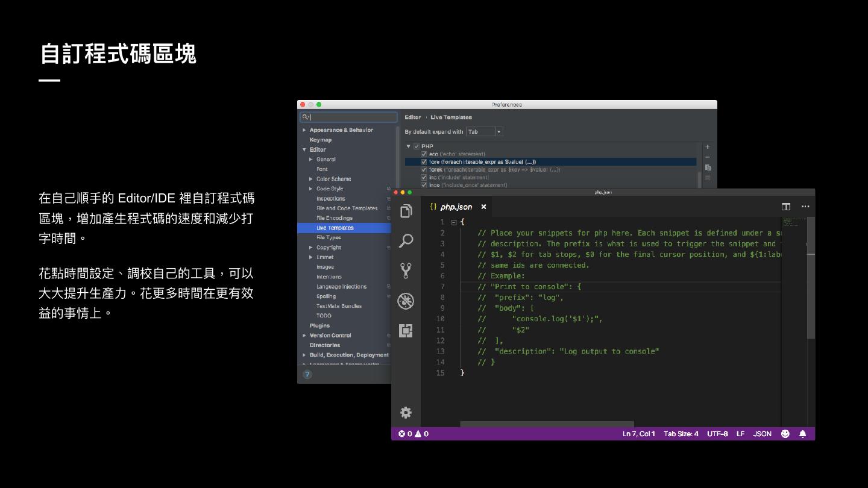Screen dimensions: 868x488
Task: Click the plus icon to add a live template
Action: [x=708, y=147]
